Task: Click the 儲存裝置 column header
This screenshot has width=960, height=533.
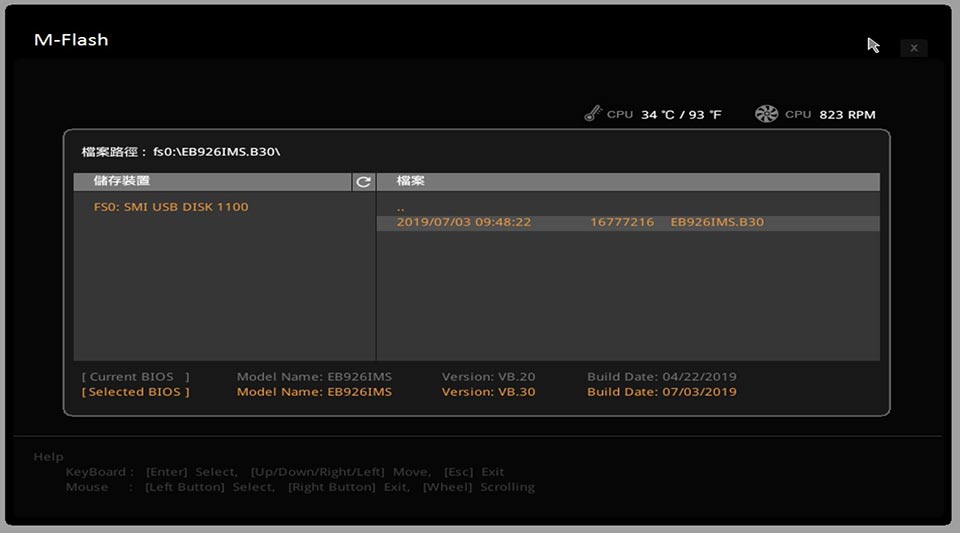Action: 212,181
